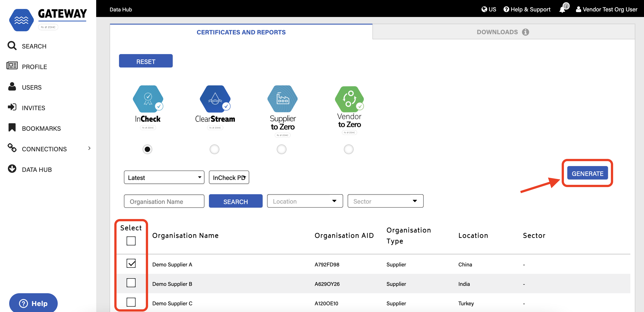Open the Sector filter dropdown
This screenshot has width=644, height=312.
385,201
